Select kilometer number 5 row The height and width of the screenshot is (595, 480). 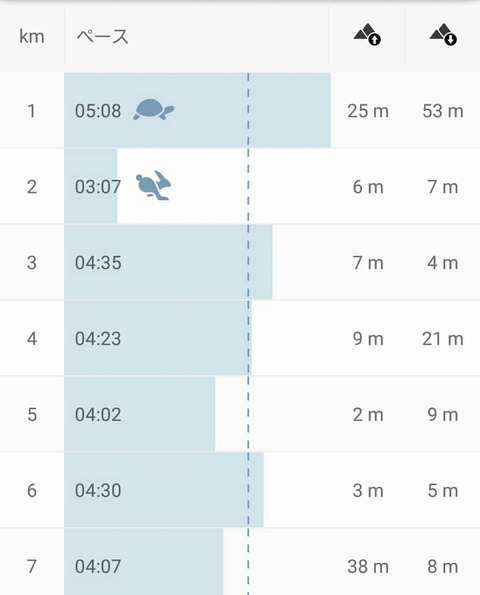[240, 414]
